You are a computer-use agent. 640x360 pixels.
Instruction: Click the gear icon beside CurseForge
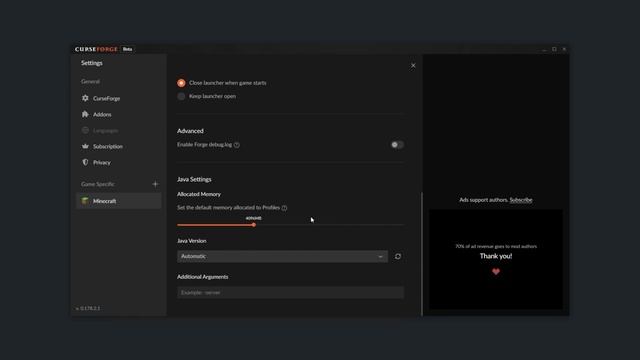click(85, 98)
